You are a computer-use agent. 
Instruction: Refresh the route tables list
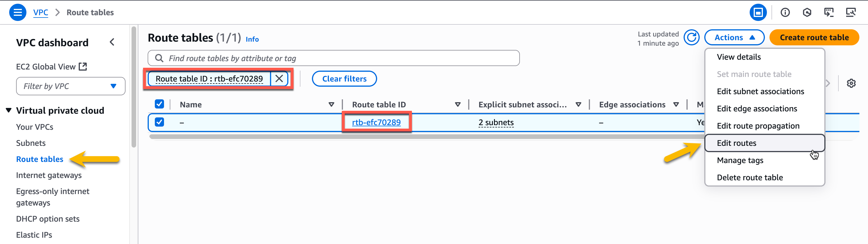[x=692, y=38]
